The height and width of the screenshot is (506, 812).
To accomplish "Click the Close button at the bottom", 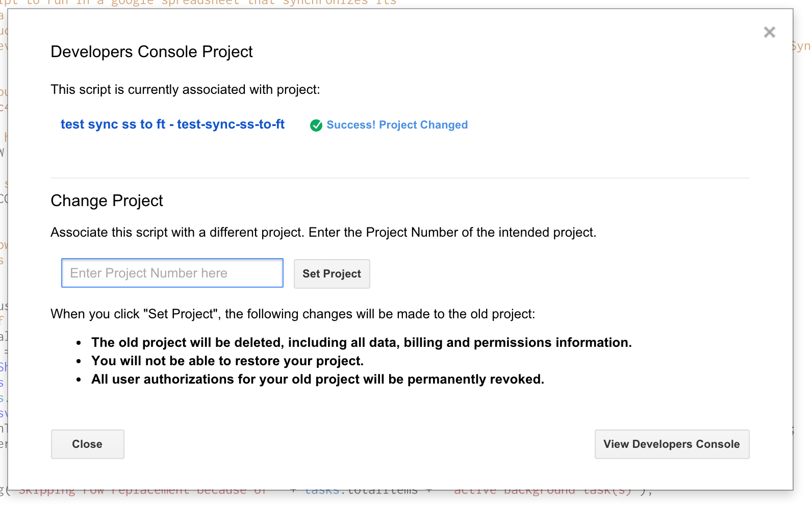I will (87, 444).
